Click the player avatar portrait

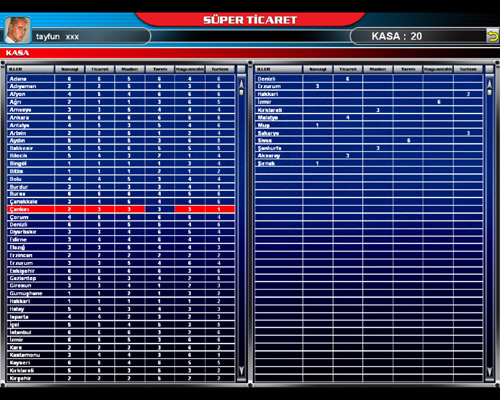coord(18,30)
